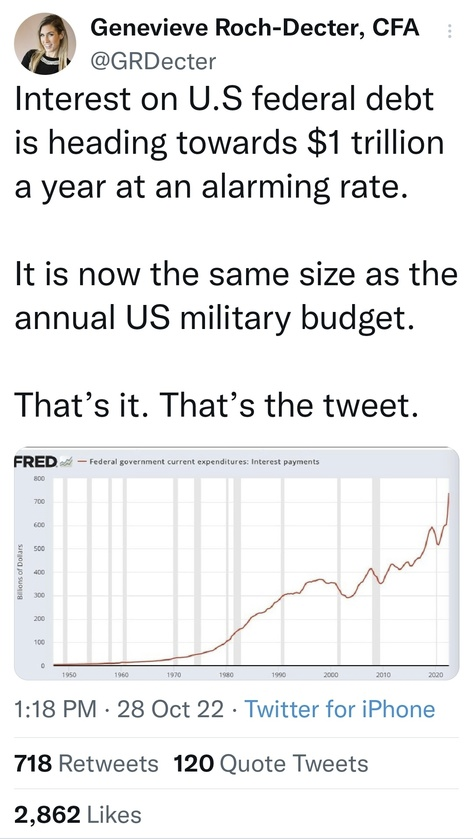Click the 1:18 PM timestamp

tap(56, 710)
